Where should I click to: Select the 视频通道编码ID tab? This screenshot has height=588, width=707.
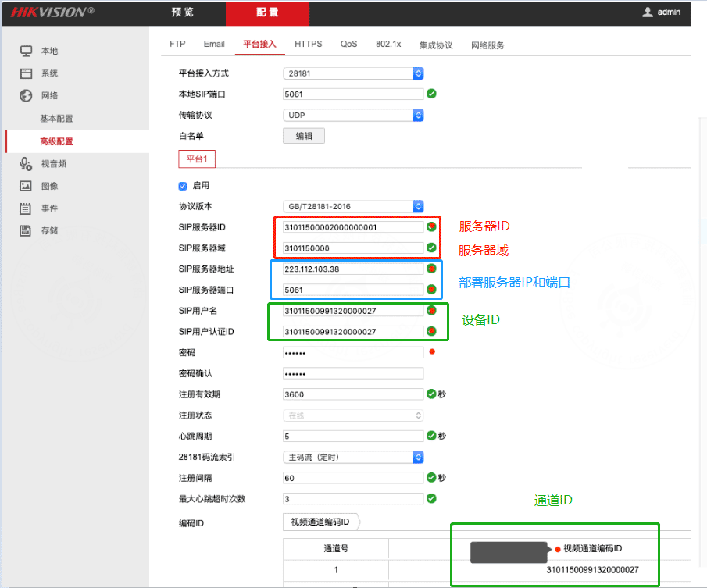tap(320, 522)
